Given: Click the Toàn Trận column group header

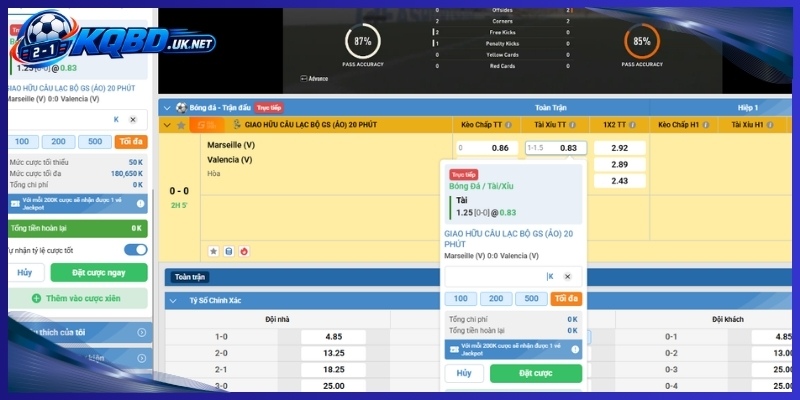Looking at the screenshot, I should pos(551,108).
